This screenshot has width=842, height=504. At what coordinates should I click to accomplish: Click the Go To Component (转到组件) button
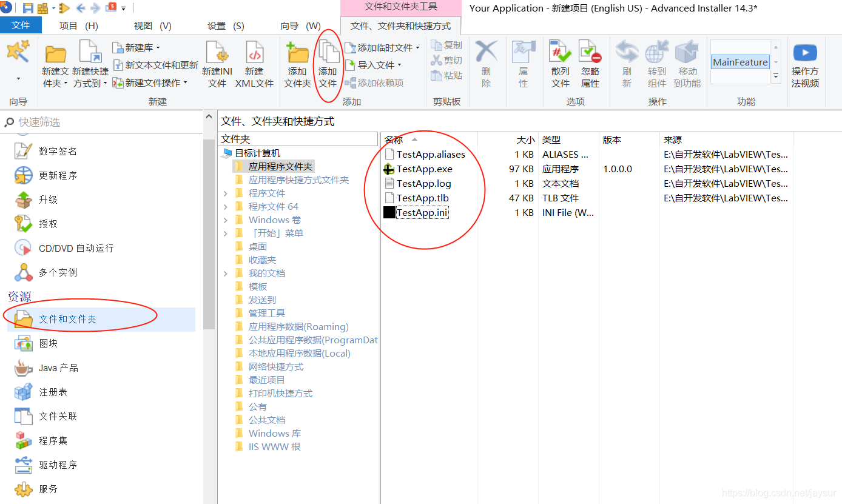[657, 64]
